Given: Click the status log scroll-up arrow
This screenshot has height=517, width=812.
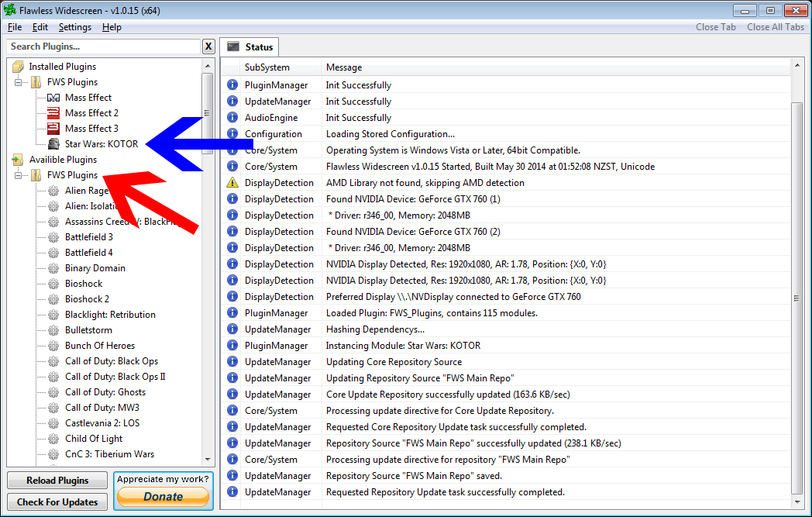Looking at the screenshot, I should coord(797,66).
